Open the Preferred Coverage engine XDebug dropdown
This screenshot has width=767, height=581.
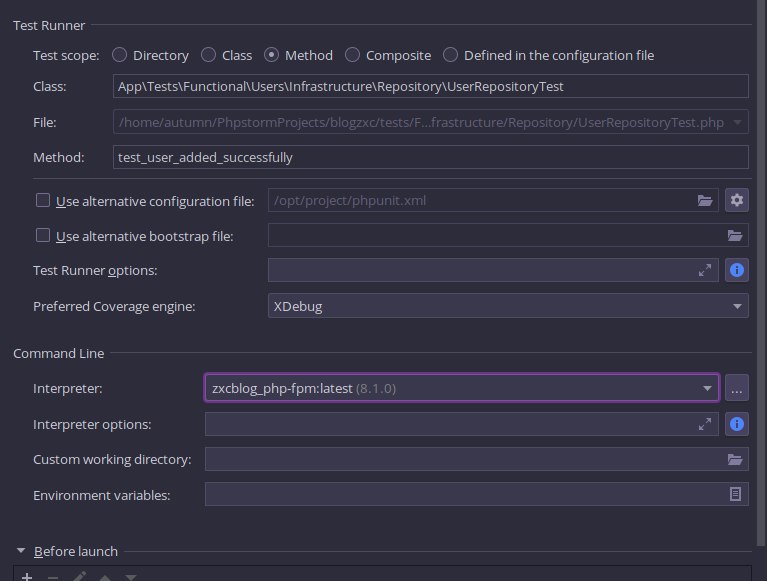(x=508, y=306)
